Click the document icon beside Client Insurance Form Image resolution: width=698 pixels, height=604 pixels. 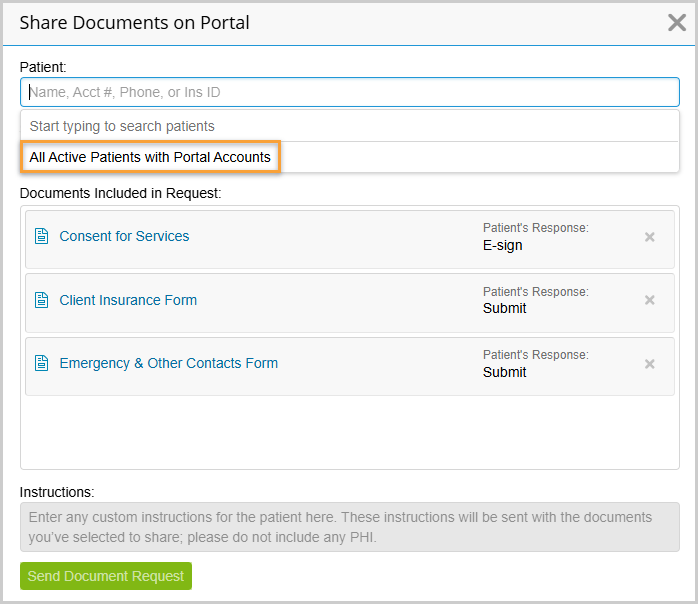[x=42, y=300]
